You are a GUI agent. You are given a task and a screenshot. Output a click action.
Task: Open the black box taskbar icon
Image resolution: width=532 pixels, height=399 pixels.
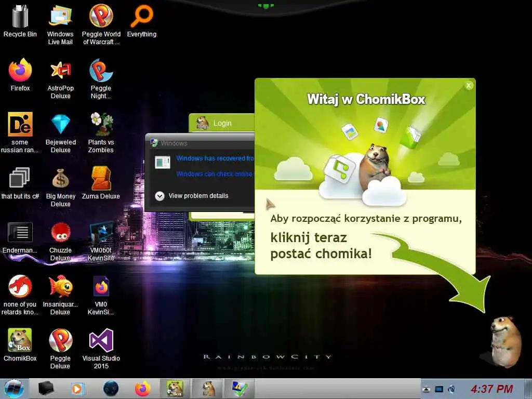point(46,389)
